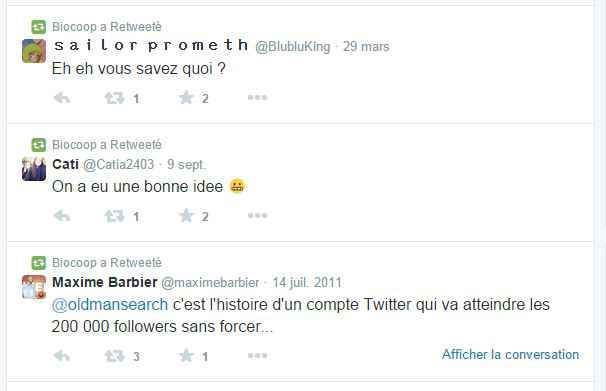
Task: Retweet the 'Eh eh vous savez quoi' tweet
Action: pyautogui.click(x=114, y=98)
